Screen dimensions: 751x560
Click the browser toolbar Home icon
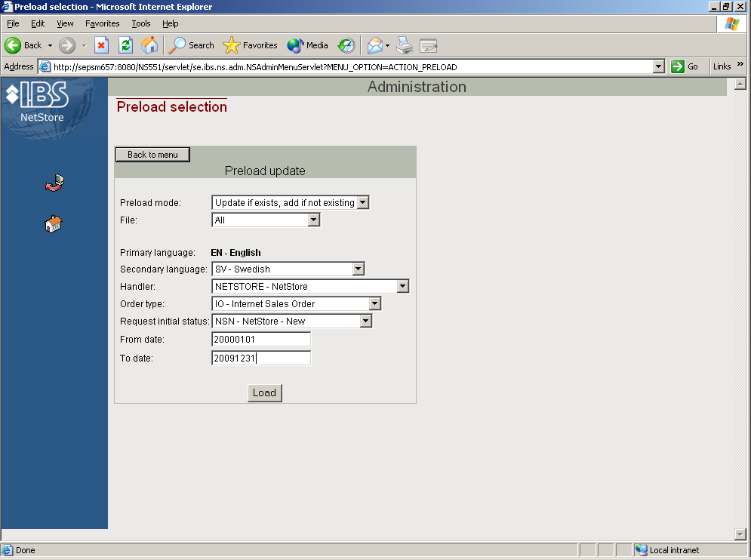click(x=149, y=45)
